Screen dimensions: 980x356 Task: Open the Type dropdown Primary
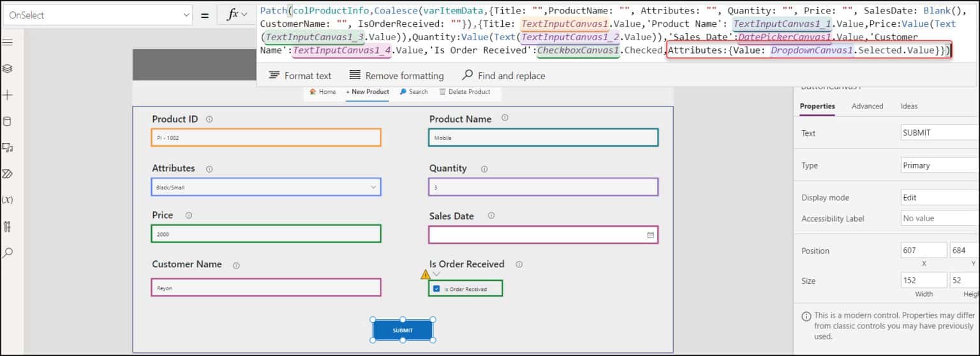[x=939, y=165]
